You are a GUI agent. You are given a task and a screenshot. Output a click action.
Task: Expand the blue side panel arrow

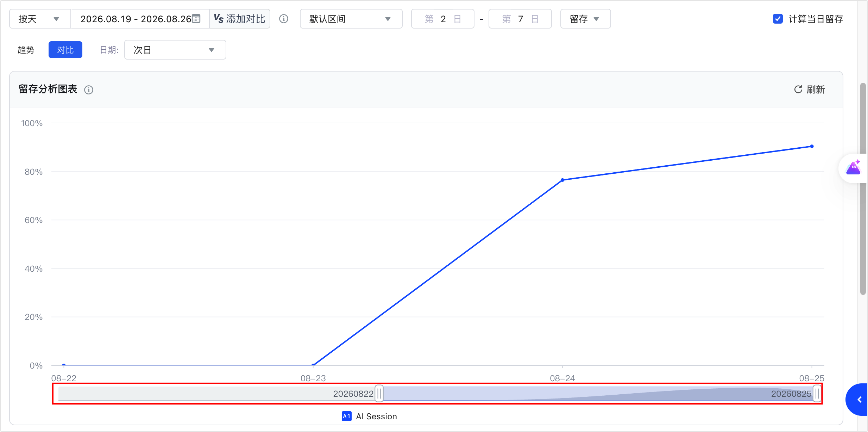coord(859,400)
